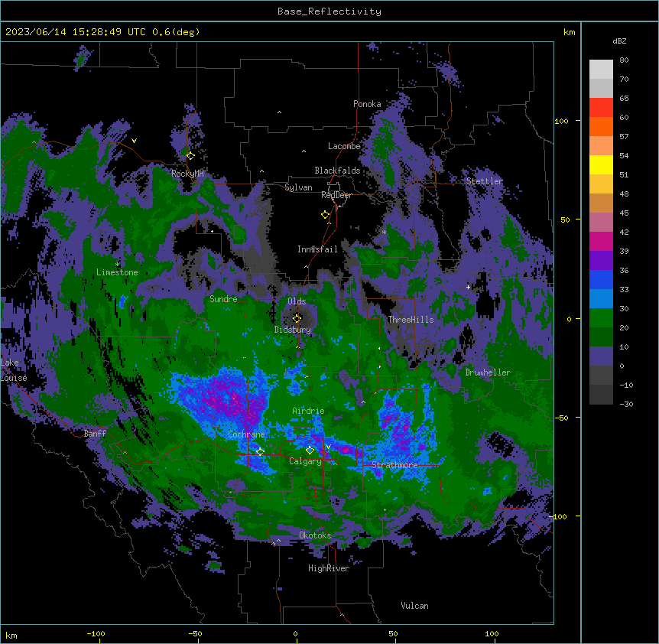Click the Strathmore town label
The width and height of the screenshot is (659, 644).
coord(394,465)
